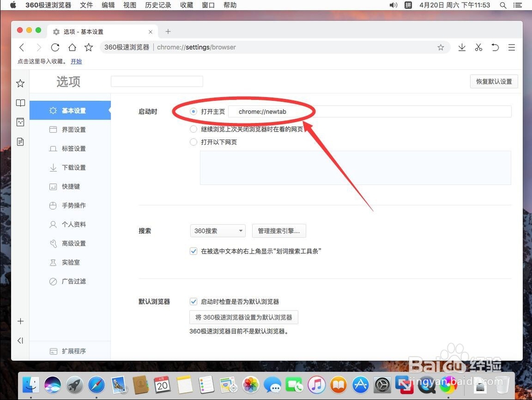
Task: Collapse the sidebar with arrow icon
Action: point(20,340)
